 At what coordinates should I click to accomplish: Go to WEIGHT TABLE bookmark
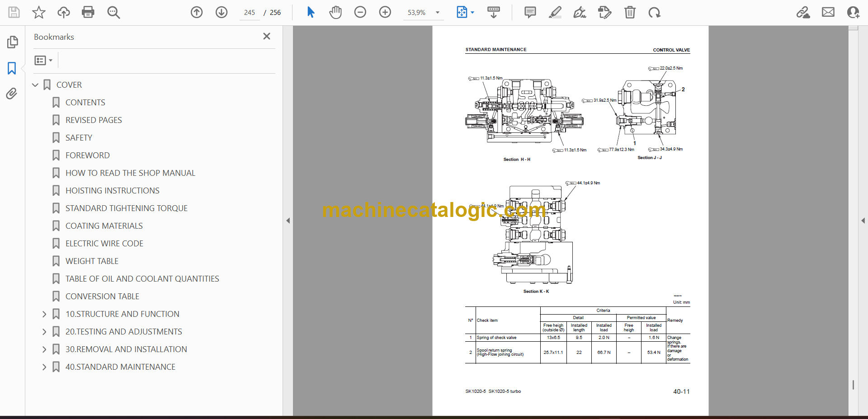(x=92, y=261)
